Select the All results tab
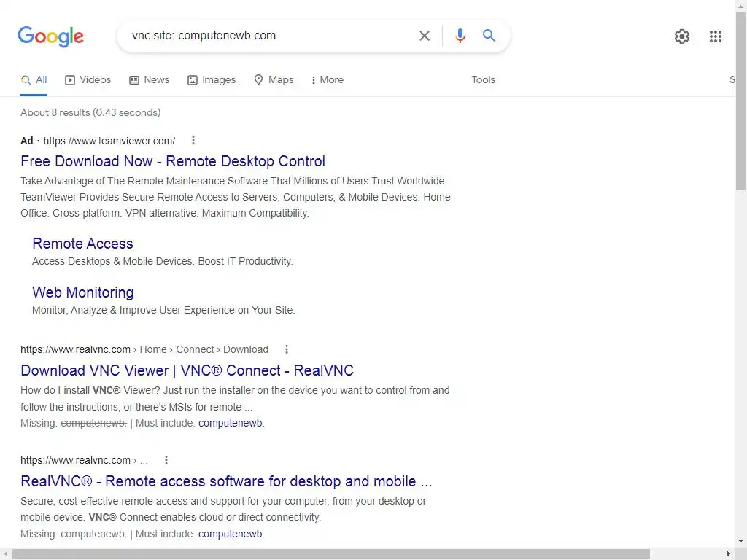Screen dimensions: 747x560 pos(34,80)
